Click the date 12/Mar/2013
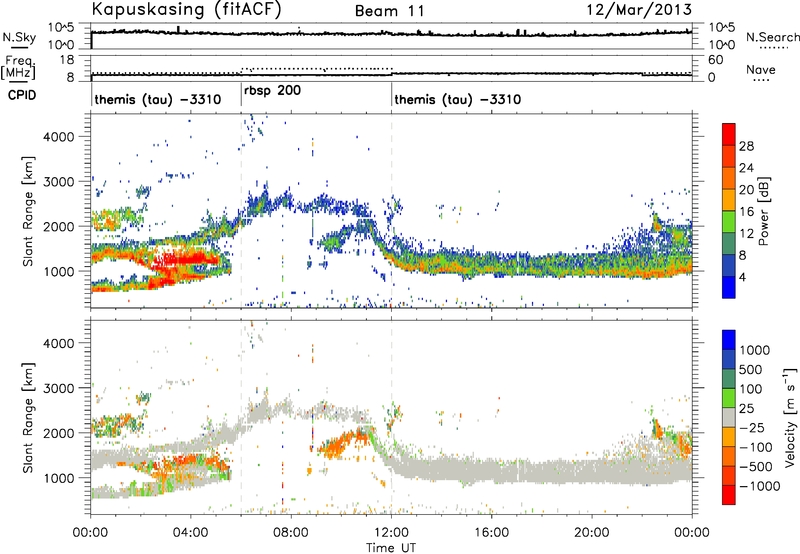 (x=639, y=9)
